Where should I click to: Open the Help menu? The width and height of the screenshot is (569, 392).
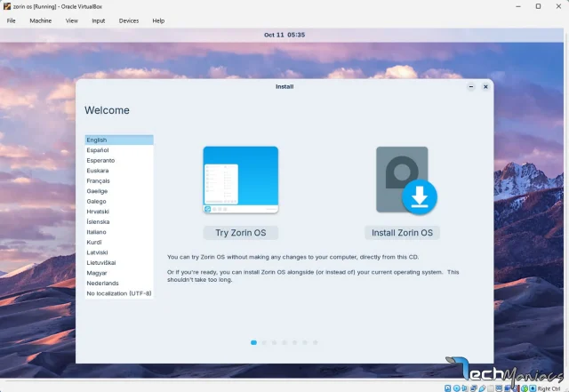158,20
